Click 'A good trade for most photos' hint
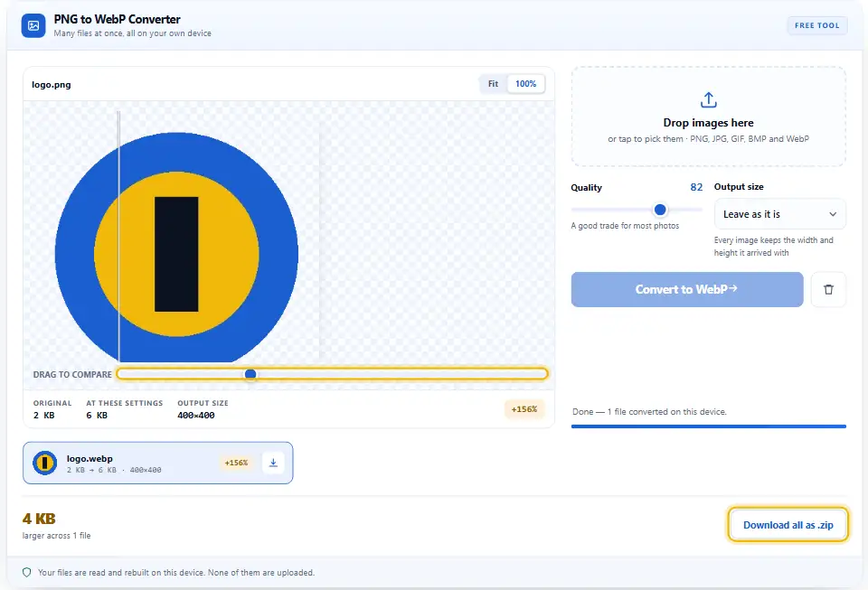Image resolution: width=868 pixels, height=590 pixels. click(x=625, y=226)
